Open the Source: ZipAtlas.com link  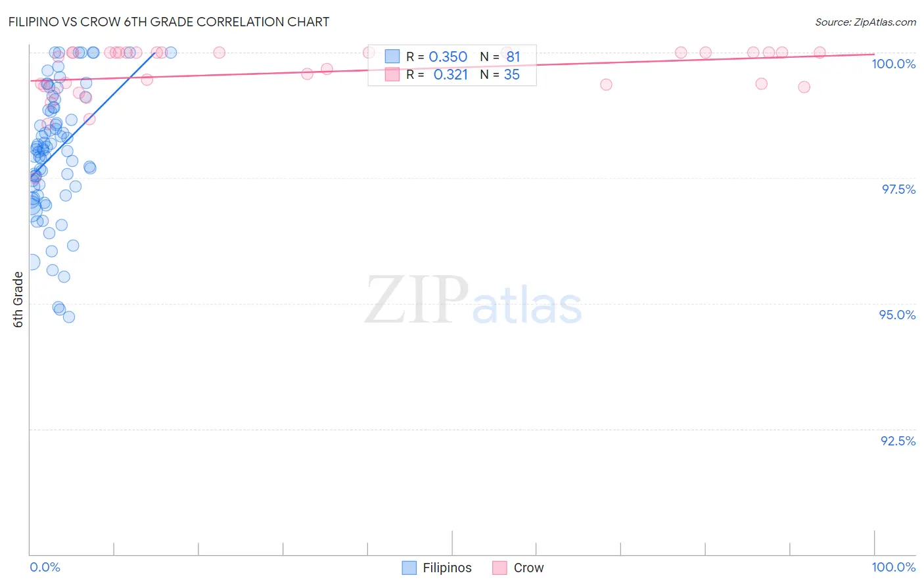pos(865,22)
